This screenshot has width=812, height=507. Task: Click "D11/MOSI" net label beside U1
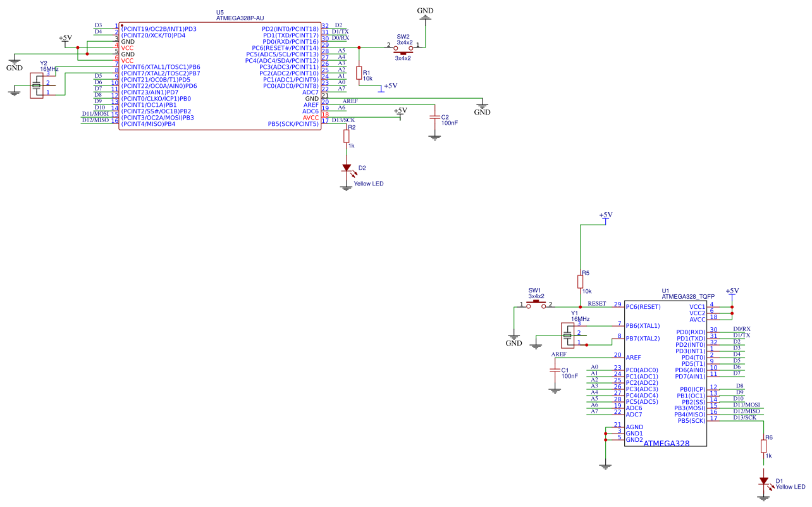[746, 404]
